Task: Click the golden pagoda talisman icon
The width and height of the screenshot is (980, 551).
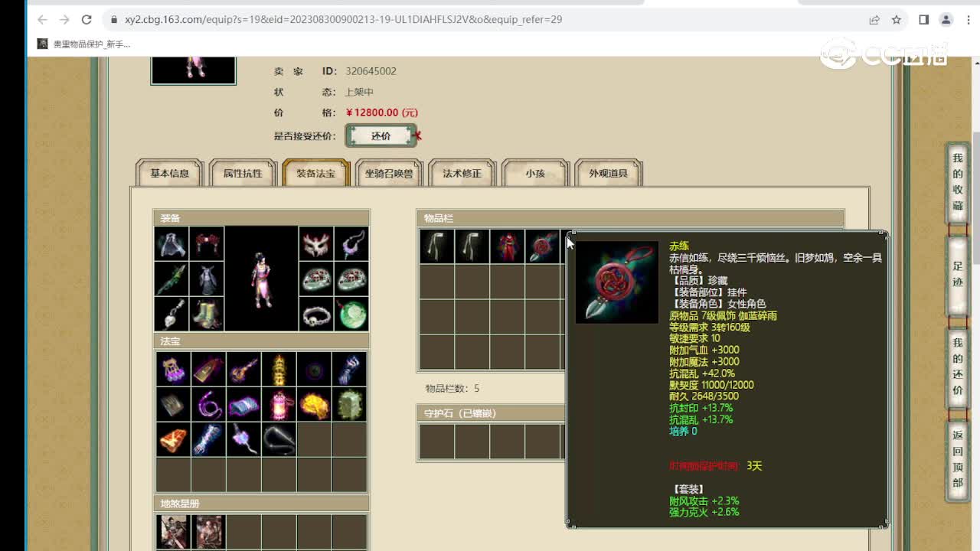Action: pos(279,369)
